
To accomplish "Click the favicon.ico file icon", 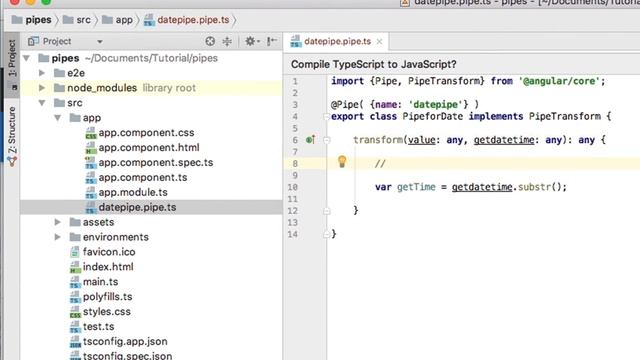I will 75,252.
